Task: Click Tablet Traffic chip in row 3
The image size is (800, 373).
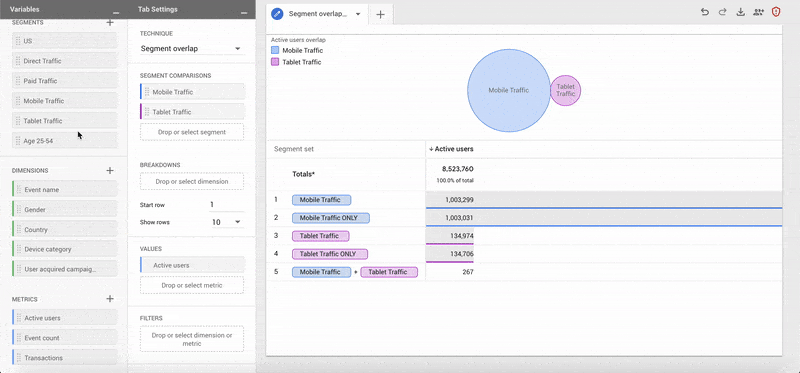Action: [x=320, y=236]
